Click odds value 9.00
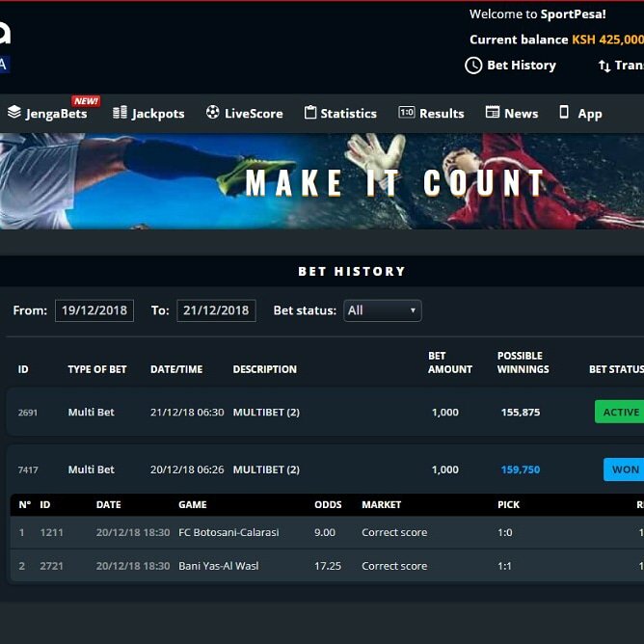This screenshot has width=644, height=644. point(325,532)
